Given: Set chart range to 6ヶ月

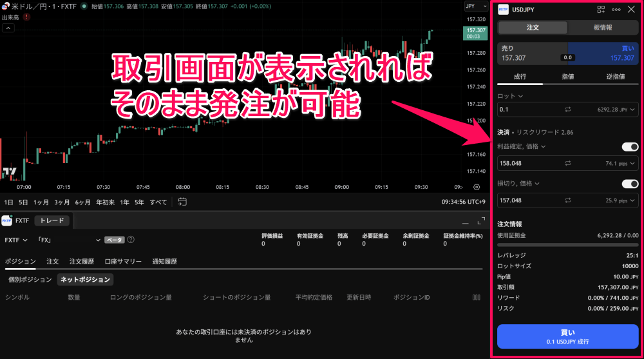Looking at the screenshot, I should tap(83, 202).
